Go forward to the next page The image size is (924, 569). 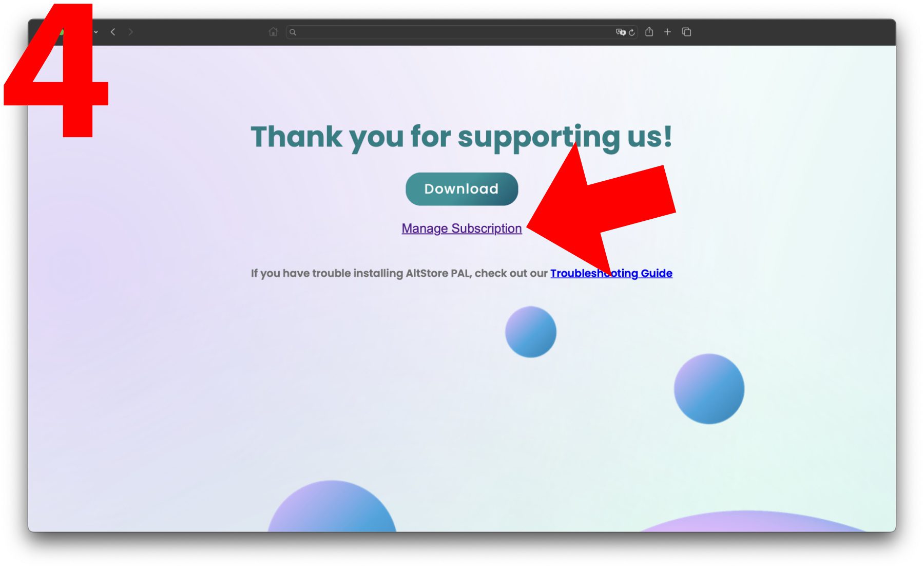click(131, 32)
